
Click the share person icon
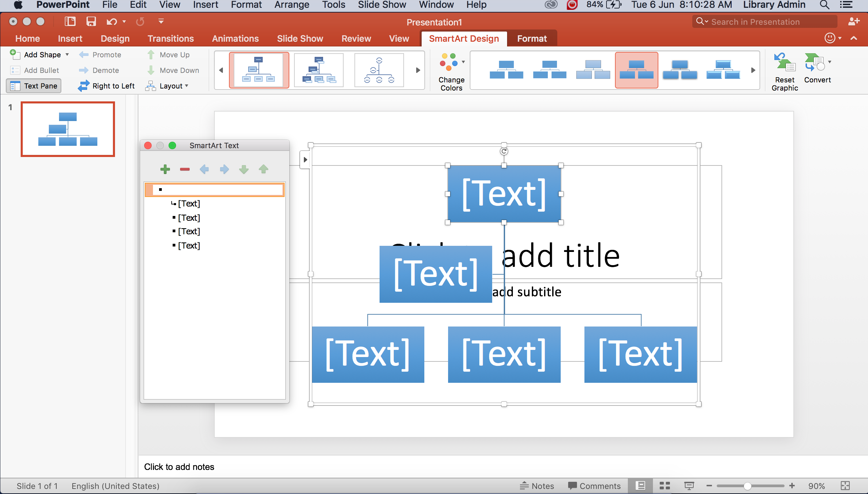coord(854,22)
